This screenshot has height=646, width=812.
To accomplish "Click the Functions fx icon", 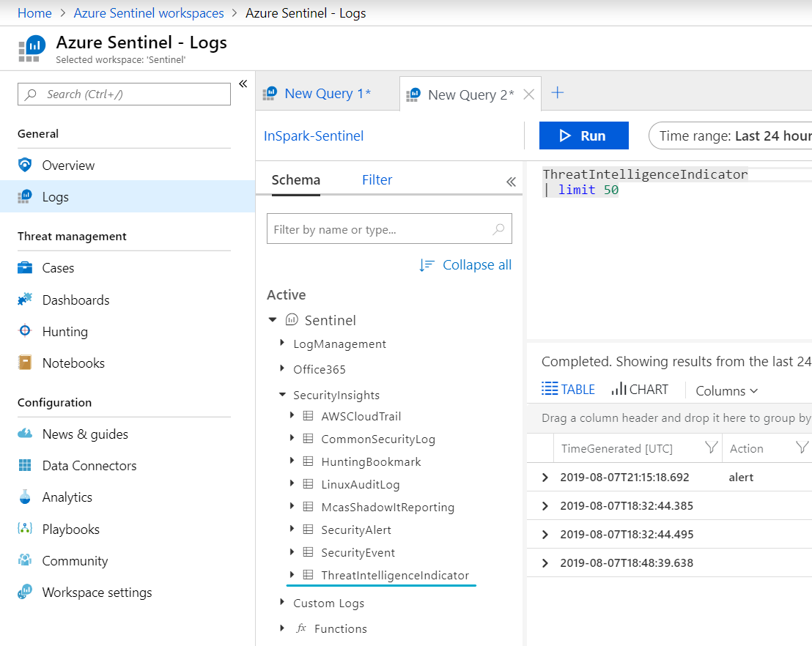I will click(x=301, y=628).
